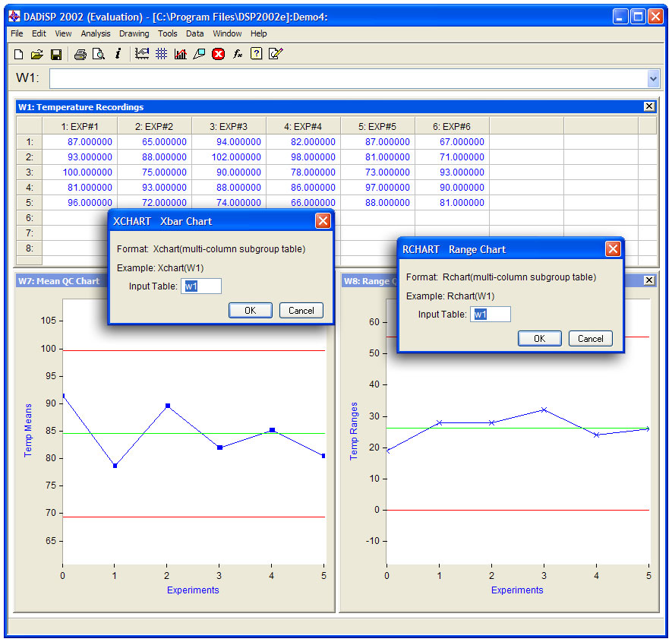
Task: Close the RCHART Range Chart dialog
Action: (613, 248)
